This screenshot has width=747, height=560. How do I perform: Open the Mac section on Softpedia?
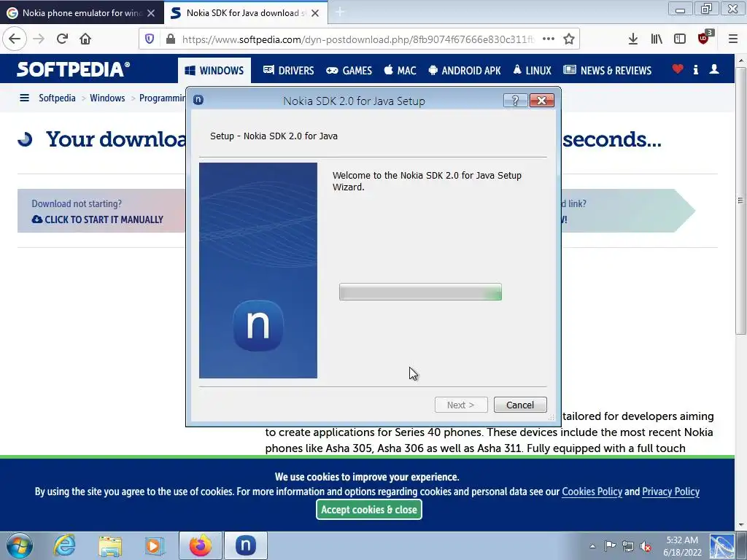click(x=400, y=71)
